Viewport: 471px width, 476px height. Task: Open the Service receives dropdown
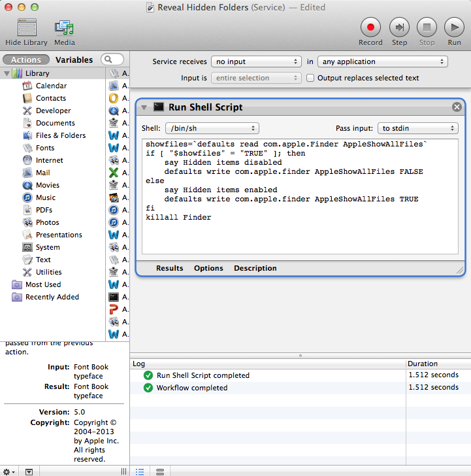(x=256, y=61)
